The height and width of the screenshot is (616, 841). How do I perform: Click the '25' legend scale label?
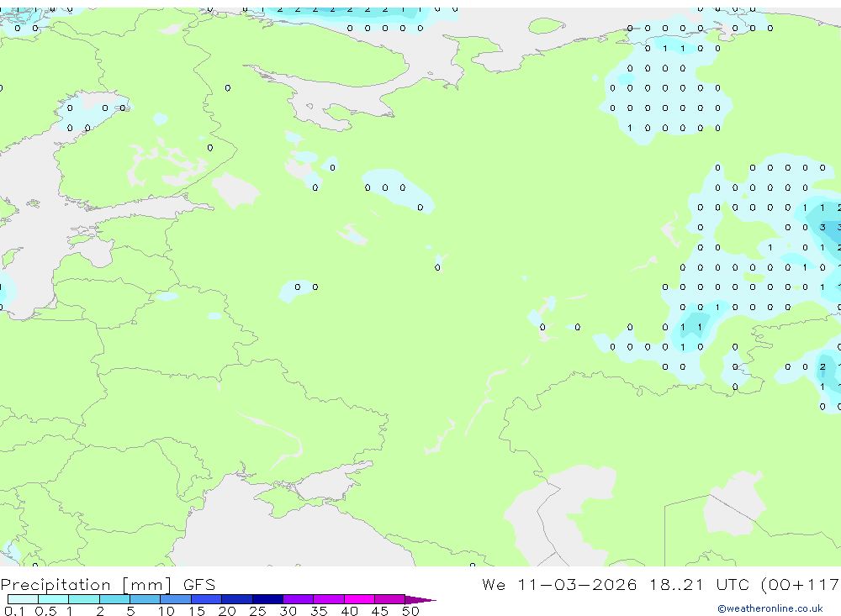click(x=258, y=611)
